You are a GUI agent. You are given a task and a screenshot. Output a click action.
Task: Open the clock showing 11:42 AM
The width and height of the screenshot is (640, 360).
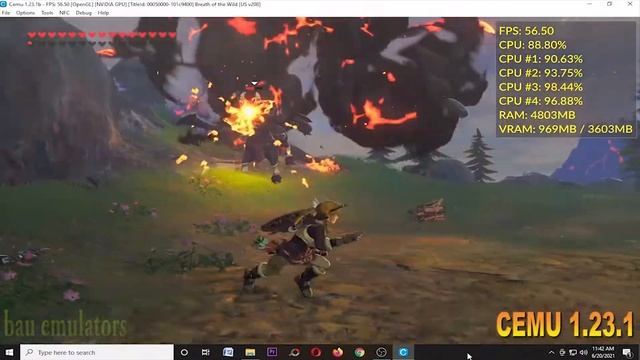pos(603,352)
